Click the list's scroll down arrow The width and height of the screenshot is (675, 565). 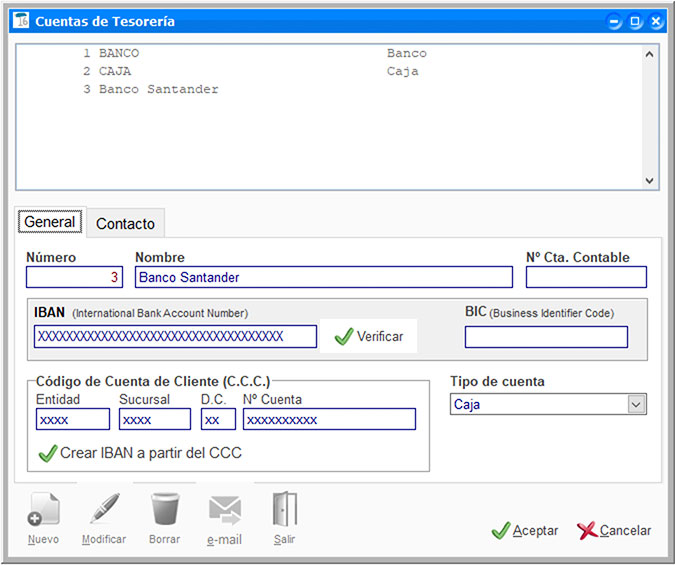point(649,180)
